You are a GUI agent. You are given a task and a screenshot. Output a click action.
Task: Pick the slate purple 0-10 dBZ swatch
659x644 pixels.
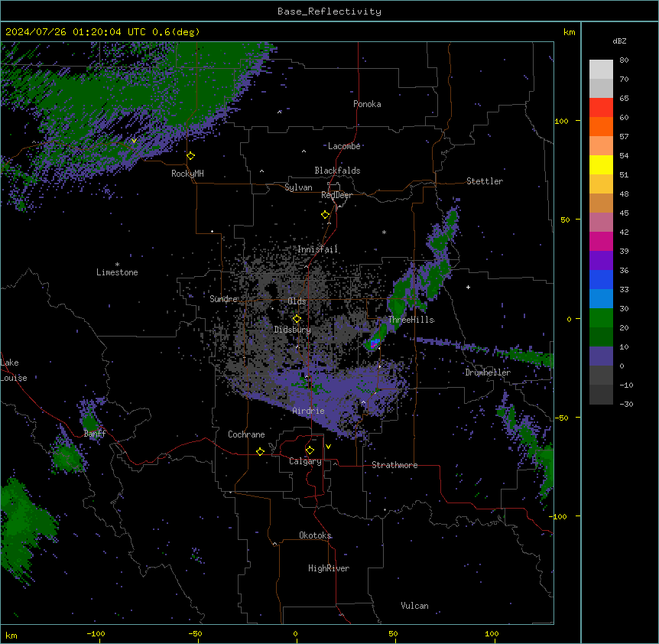(601, 356)
